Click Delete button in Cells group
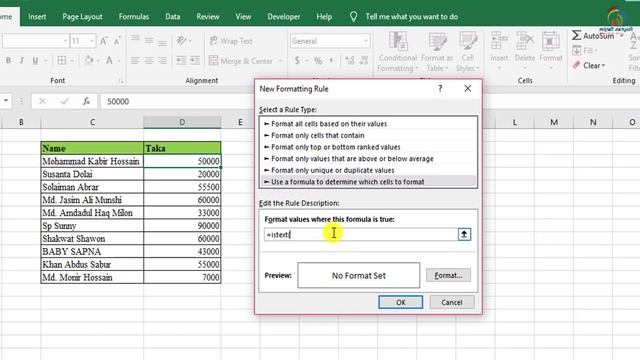The width and height of the screenshot is (640, 360). click(x=525, y=50)
